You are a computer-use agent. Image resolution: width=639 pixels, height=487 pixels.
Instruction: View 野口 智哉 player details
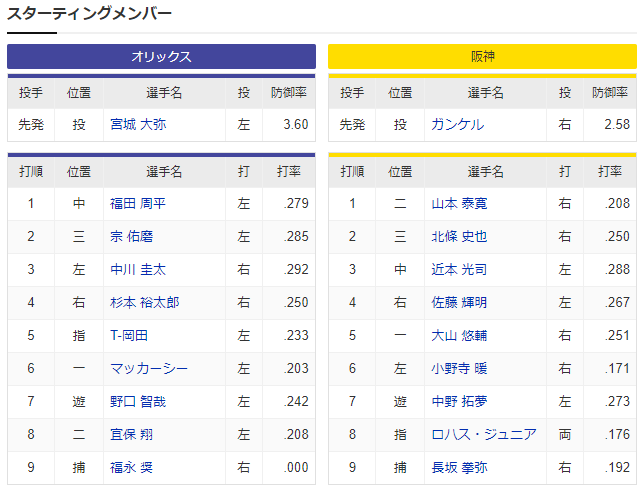pos(138,401)
